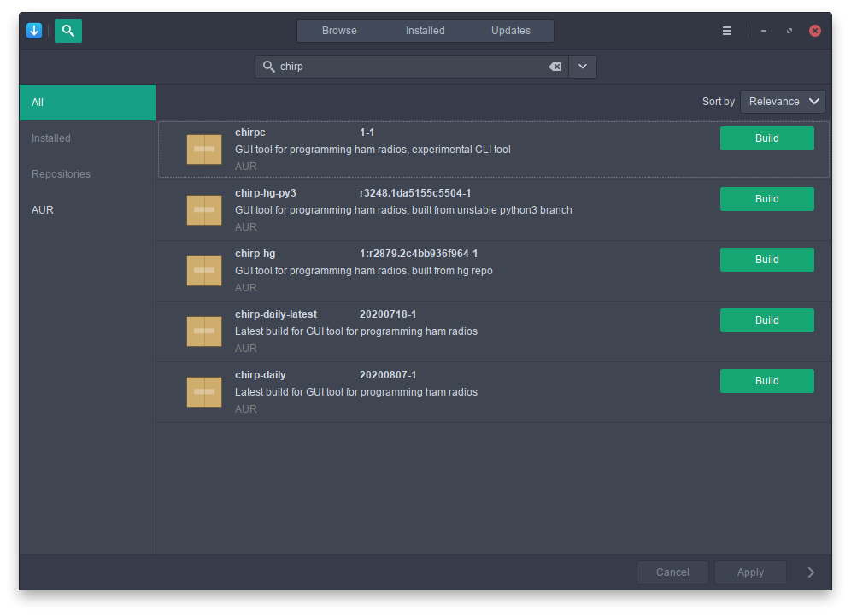Click the Apply button
The image size is (851, 616).
click(750, 572)
